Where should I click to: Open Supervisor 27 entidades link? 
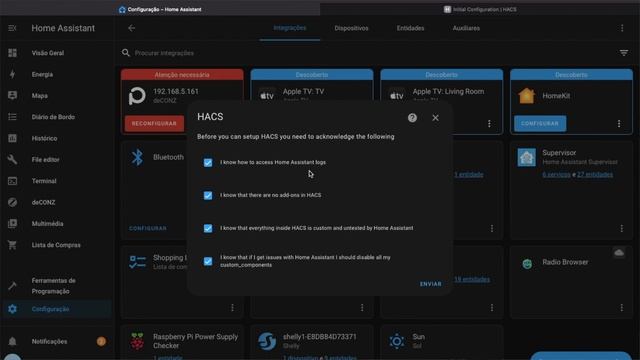pyautogui.click(x=595, y=174)
